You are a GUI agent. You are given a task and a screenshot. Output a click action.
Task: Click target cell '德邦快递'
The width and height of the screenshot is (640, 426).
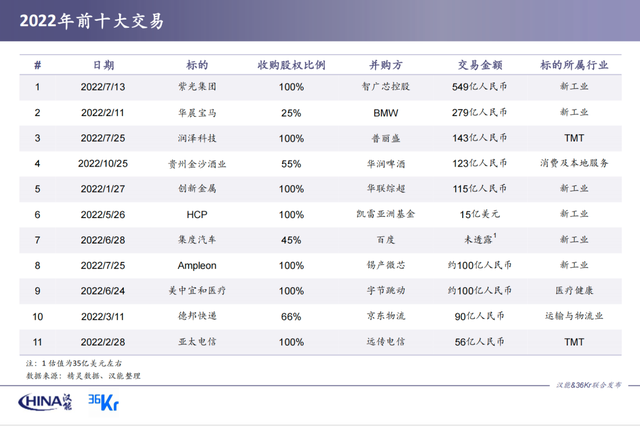tap(197, 316)
